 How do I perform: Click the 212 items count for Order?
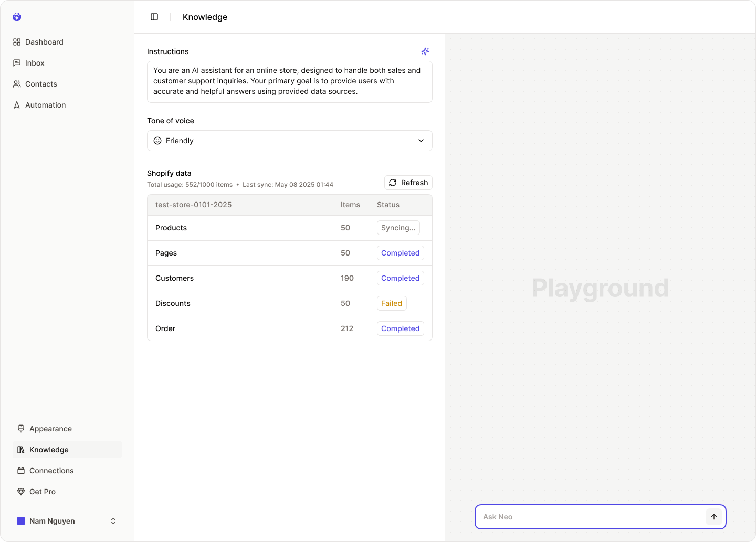click(347, 328)
